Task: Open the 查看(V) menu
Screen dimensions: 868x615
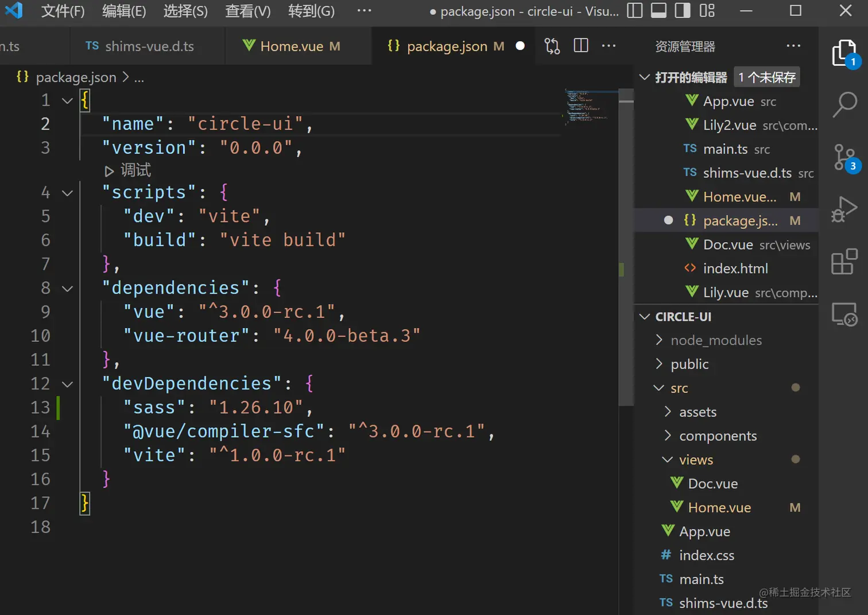Action: click(247, 11)
